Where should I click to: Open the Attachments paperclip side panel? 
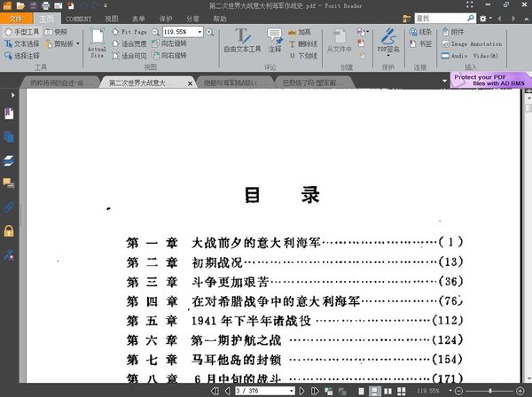click(9, 206)
